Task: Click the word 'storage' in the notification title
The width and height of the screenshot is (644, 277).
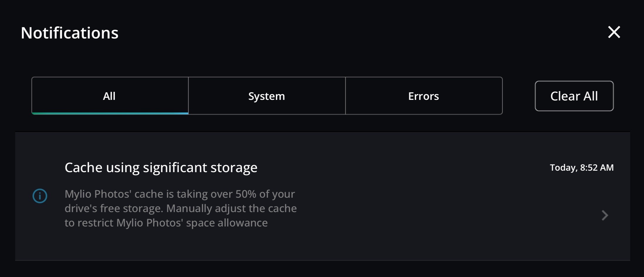Action: pyautogui.click(x=234, y=167)
